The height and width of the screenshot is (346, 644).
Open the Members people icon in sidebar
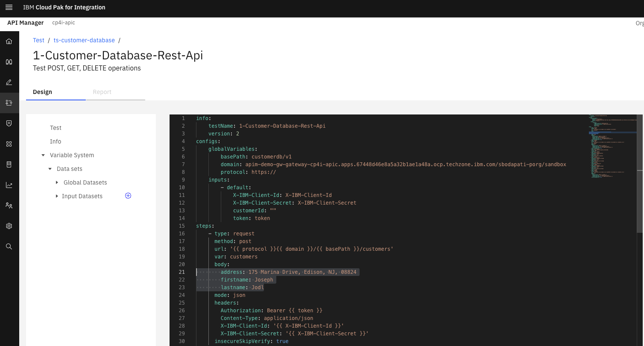9,205
